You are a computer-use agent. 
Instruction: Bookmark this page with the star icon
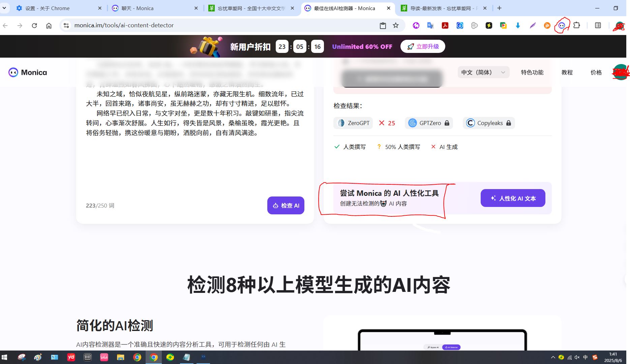[x=396, y=25]
